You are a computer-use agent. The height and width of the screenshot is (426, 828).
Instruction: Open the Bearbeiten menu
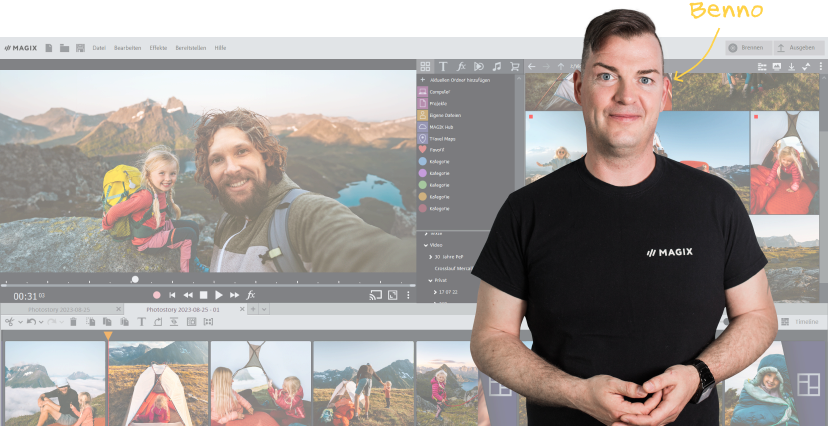pos(127,48)
